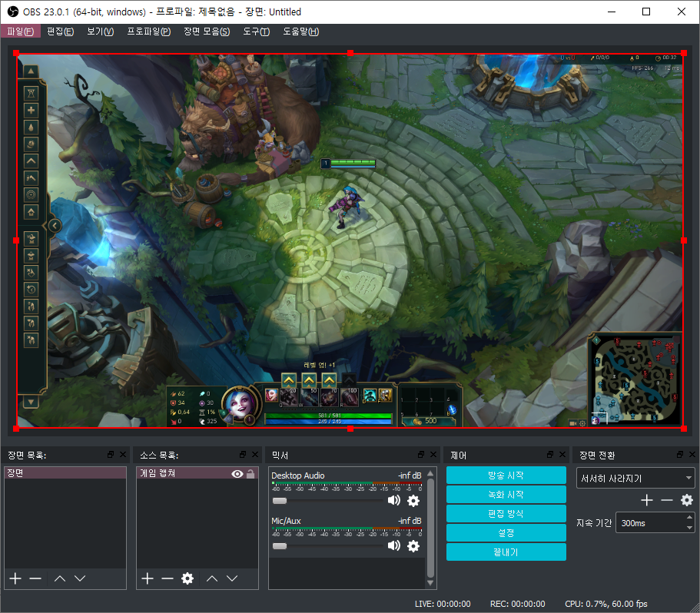The height and width of the screenshot is (613, 700).
Task: Open the 파일(F) menu
Action: click(x=21, y=31)
